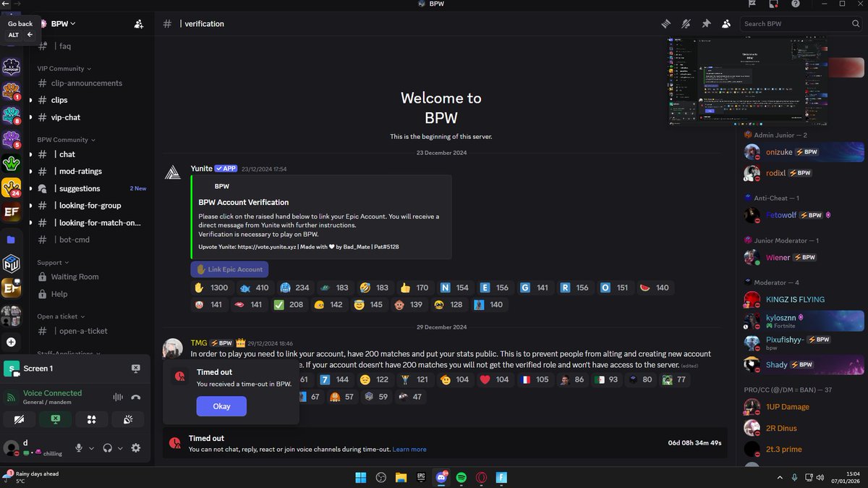Screen dimensions: 868x488
Task: Click the Link Epic Account button
Action: click(x=229, y=269)
